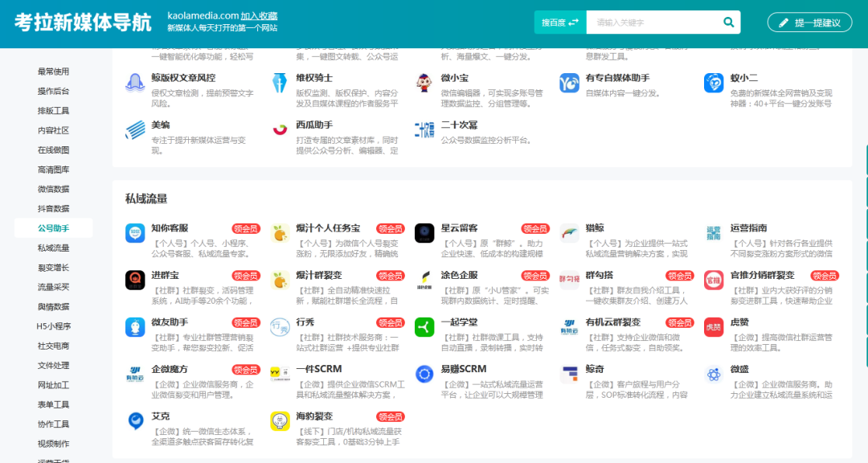
Task: Click 领会员 badge next to 海豹裂变
Action: (x=391, y=416)
